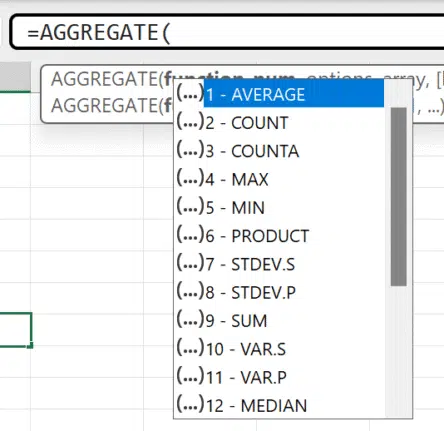Click the function list scrollbar thumb

pyautogui.click(x=399, y=197)
